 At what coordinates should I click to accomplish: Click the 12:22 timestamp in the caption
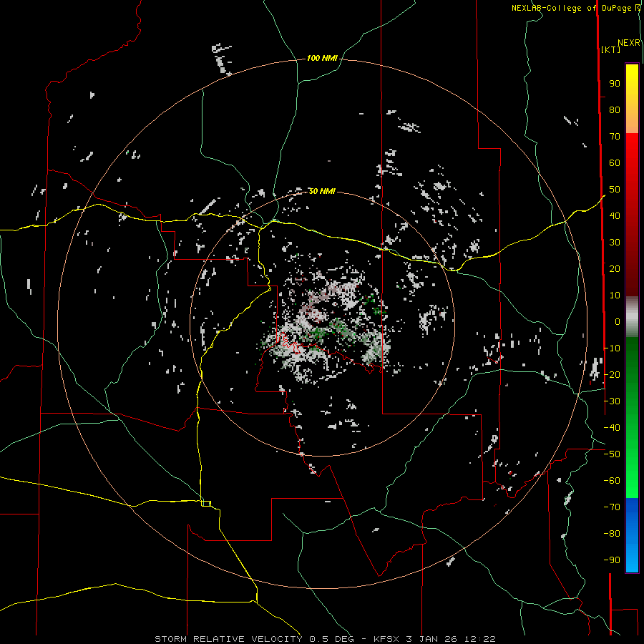(x=480, y=639)
